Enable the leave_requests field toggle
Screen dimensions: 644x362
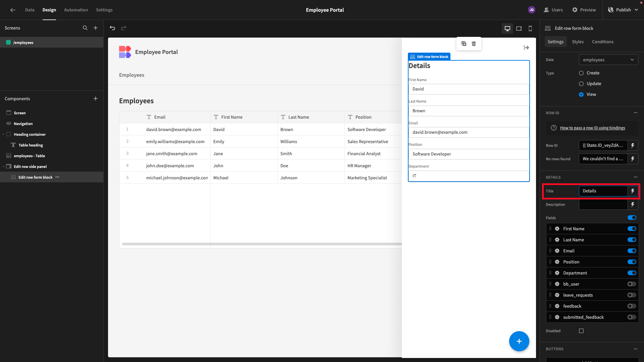[632, 295]
